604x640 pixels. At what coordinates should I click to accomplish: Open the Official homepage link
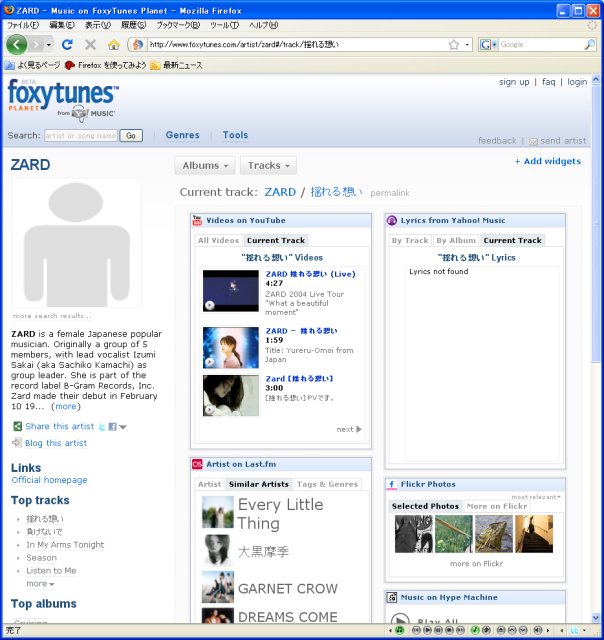pos(49,480)
